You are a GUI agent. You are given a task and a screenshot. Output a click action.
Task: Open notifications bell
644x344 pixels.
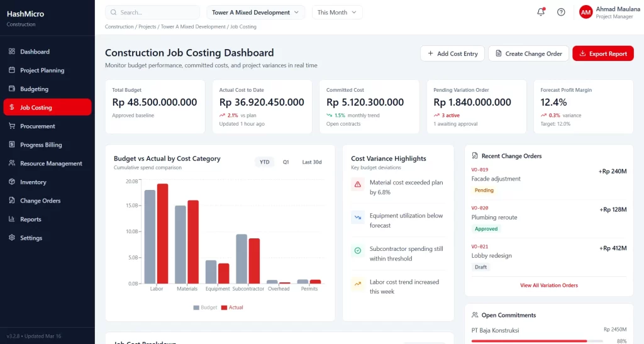(541, 12)
